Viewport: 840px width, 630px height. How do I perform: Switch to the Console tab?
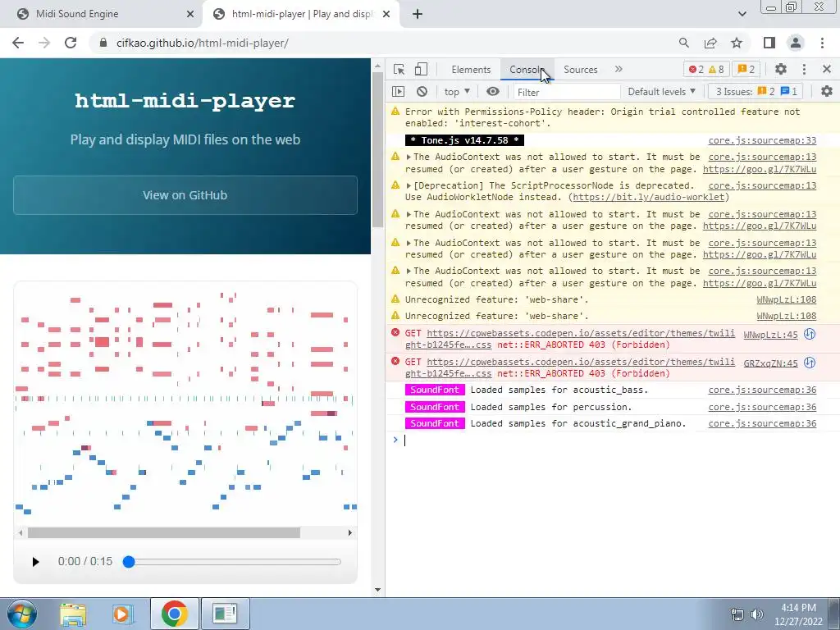tap(527, 70)
